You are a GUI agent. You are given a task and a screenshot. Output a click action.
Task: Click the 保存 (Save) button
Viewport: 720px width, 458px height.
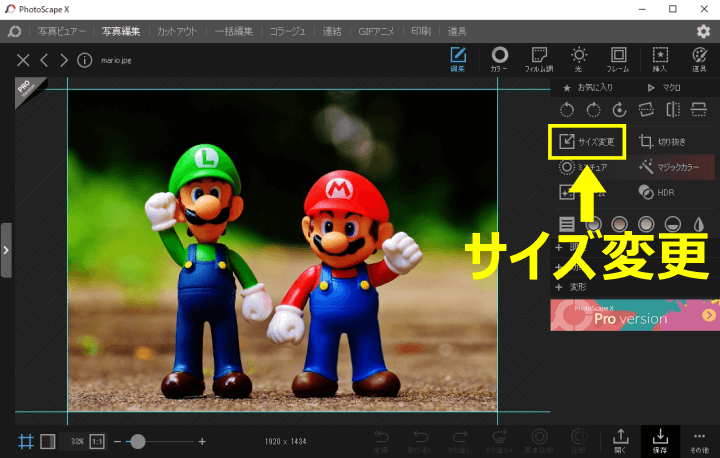click(660, 441)
